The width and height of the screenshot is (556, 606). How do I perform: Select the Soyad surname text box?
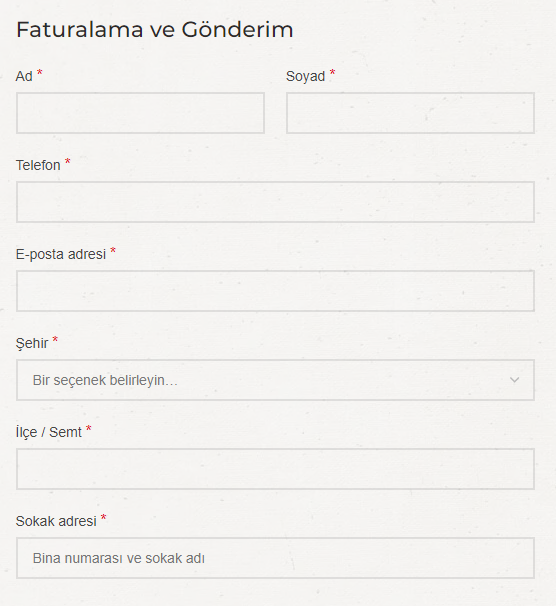coord(410,113)
